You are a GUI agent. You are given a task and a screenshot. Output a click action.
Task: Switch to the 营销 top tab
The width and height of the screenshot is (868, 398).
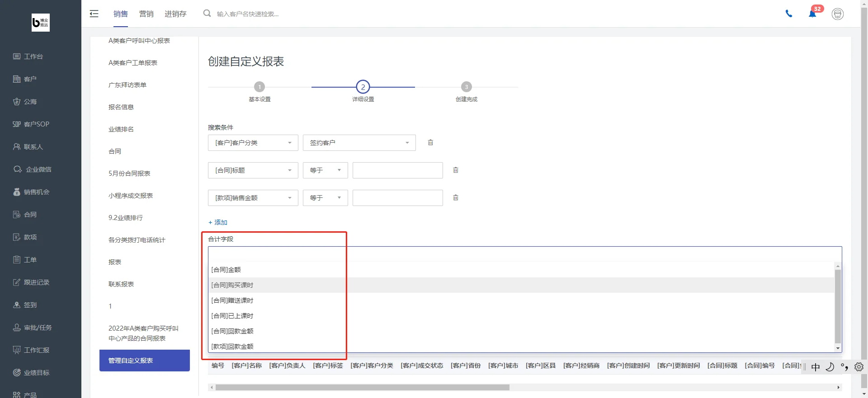146,14
